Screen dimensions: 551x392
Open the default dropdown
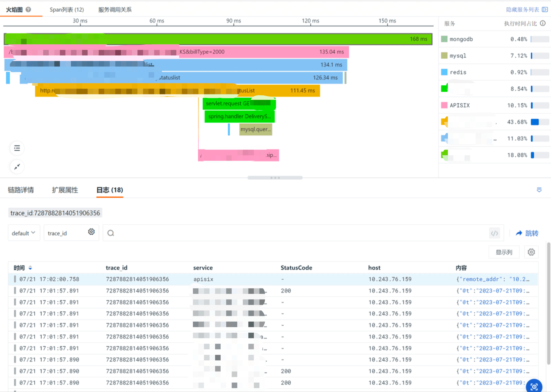(x=24, y=233)
